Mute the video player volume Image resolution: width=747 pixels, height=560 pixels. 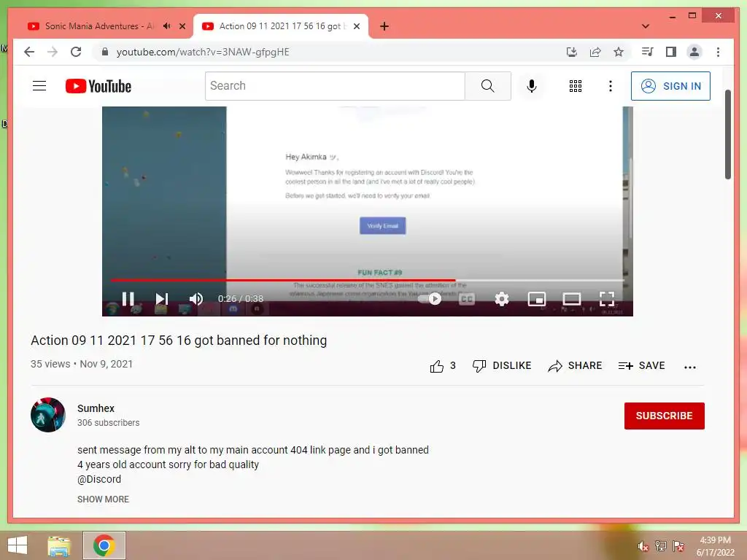click(x=196, y=298)
